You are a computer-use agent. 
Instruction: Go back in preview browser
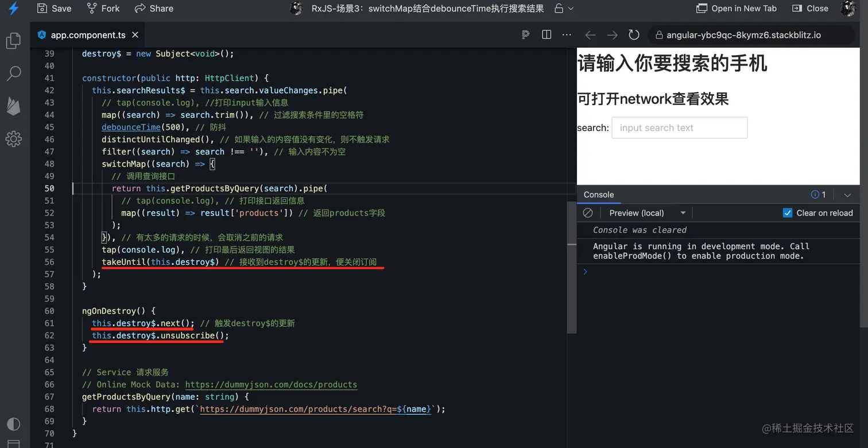pyautogui.click(x=590, y=35)
